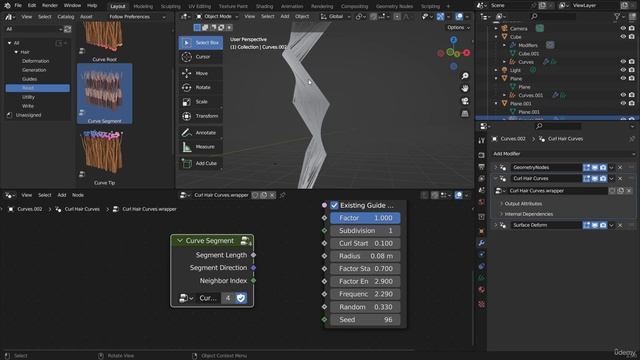Select the Measure tool
This screenshot has width=640, height=360.
click(x=201, y=147)
